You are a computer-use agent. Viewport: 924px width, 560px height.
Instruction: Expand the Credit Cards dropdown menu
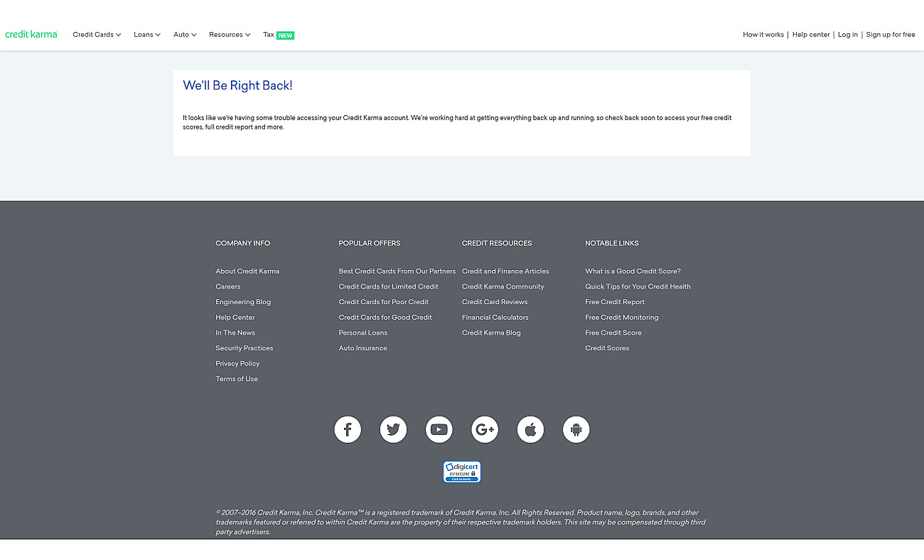tap(97, 35)
